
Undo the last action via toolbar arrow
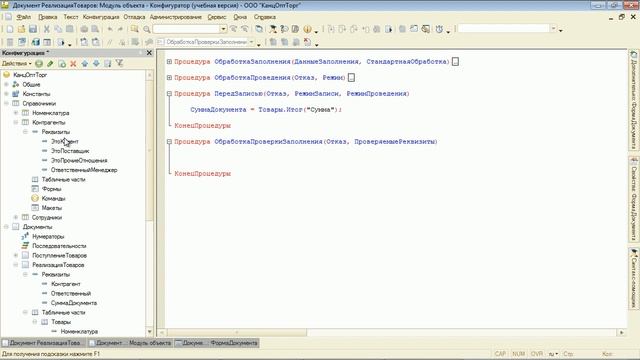point(109,29)
